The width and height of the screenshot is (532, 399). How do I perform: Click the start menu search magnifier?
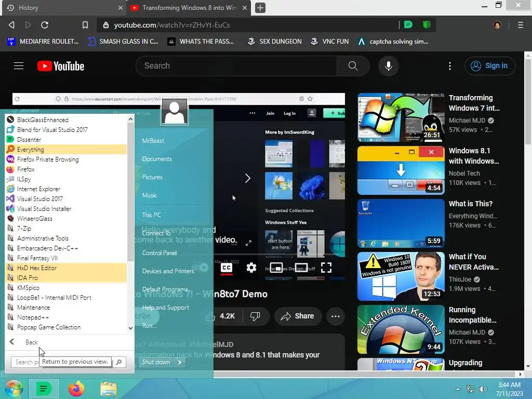click(x=119, y=362)
